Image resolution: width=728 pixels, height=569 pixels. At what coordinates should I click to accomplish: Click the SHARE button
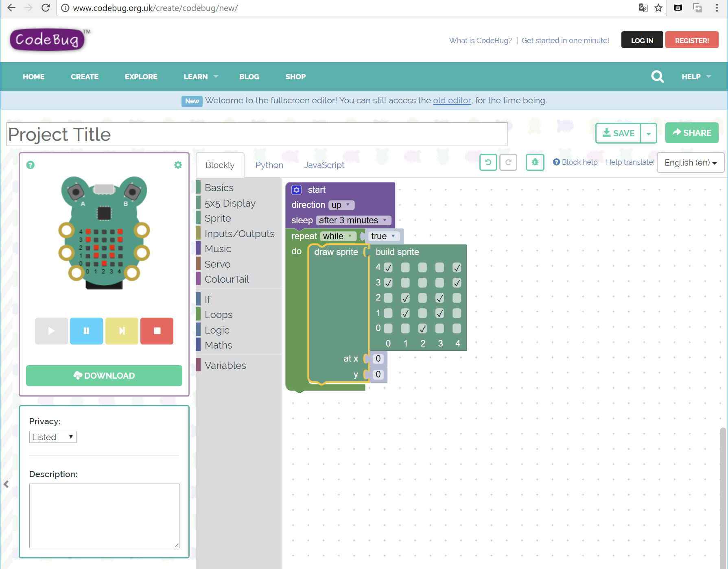692,133
